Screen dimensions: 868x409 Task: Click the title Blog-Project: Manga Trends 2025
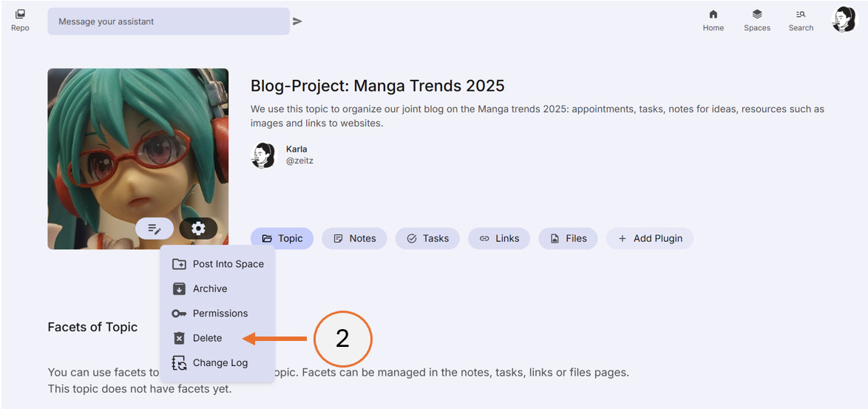click(x=378, y=86)
